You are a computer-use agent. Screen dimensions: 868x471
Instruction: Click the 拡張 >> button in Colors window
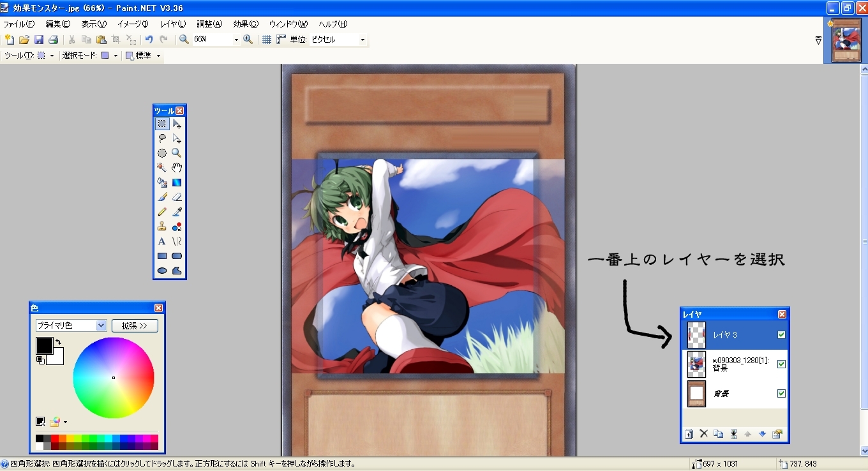click(135, 325)
